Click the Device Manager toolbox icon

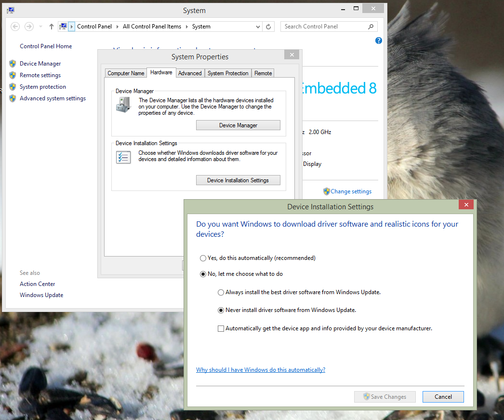click(124, 105)
